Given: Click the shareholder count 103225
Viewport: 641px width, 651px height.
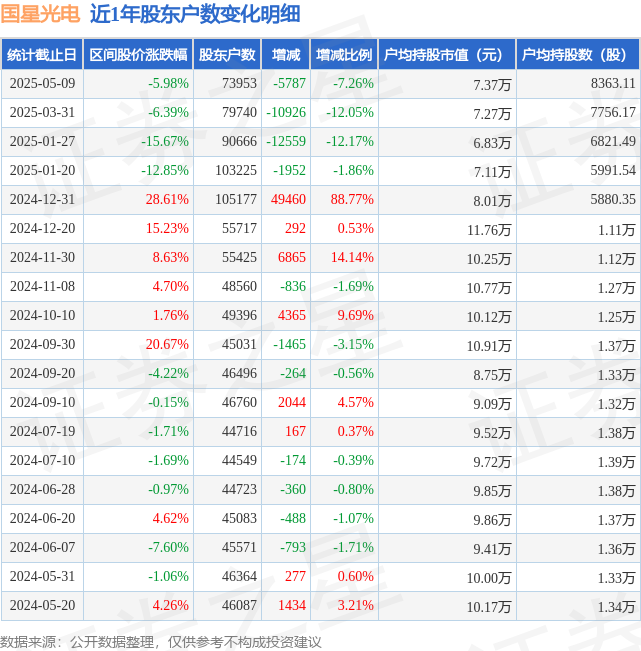Looking at the screenshot, I should pyautogui.click(x=236, y=171).
